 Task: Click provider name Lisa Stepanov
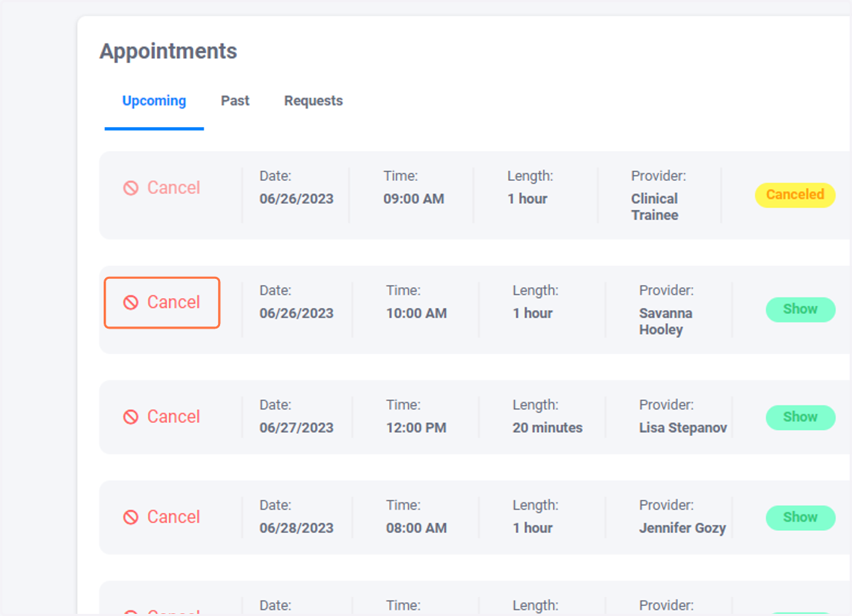coord(683,428)
